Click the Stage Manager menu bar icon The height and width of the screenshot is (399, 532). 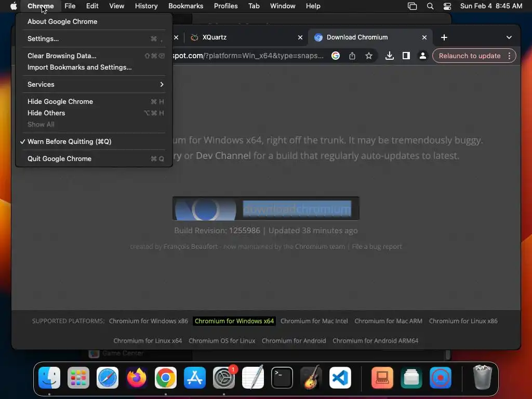click(x=412, y=6)
